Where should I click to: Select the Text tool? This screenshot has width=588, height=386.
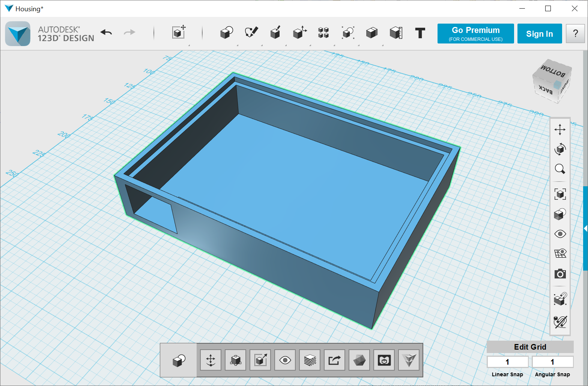coord(420,33)
